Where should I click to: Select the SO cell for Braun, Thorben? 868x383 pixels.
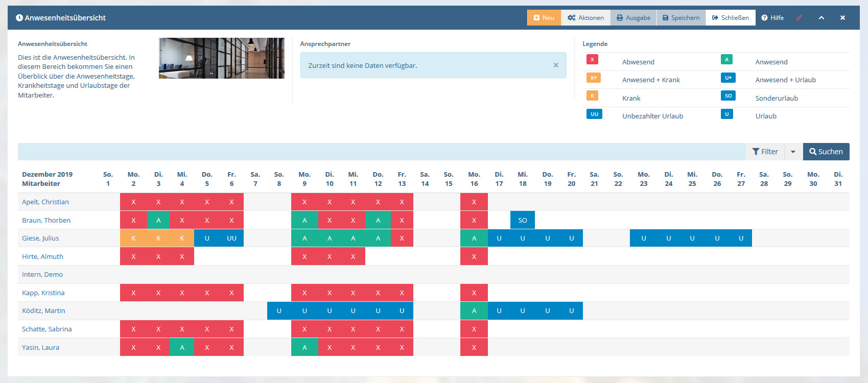(x=522, y=220)
